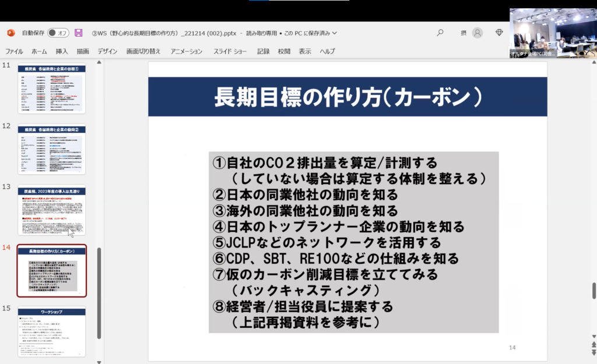The height and width of the screenshot is (364, 597).
Task: Click line ⑥CDP、SBT、RE100などの仕組みを知る
Action: pos(336,259)
